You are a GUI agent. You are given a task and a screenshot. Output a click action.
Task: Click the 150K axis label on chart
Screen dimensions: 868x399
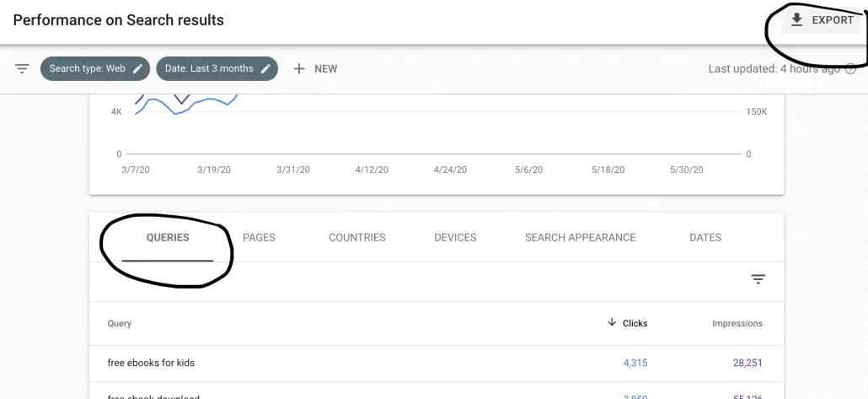click(757, 112)
